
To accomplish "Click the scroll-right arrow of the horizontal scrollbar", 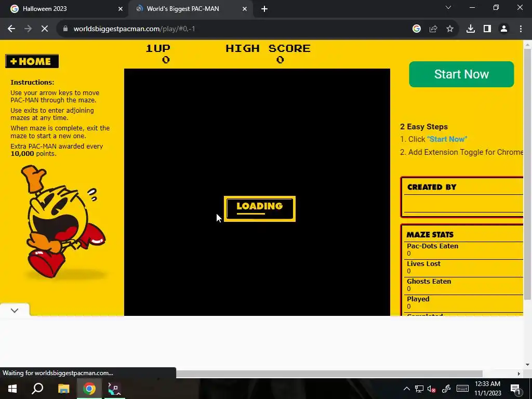I will coord(519,374).
